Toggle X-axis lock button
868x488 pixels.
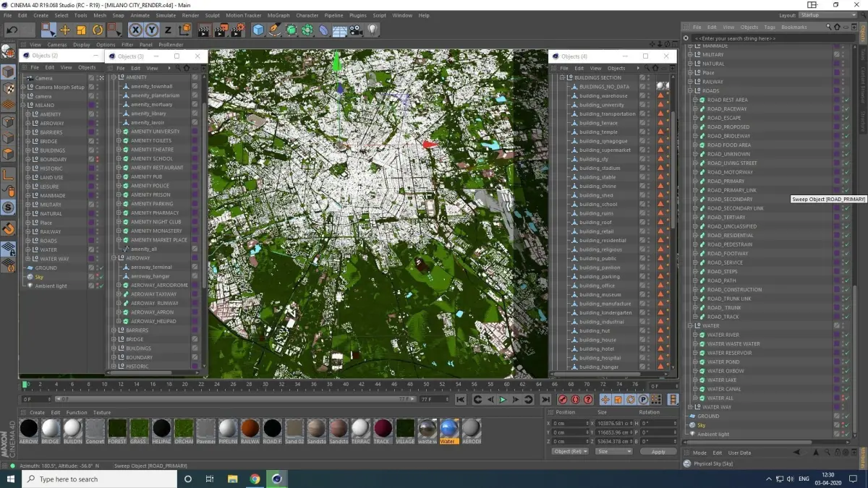(x=135, y=30)
